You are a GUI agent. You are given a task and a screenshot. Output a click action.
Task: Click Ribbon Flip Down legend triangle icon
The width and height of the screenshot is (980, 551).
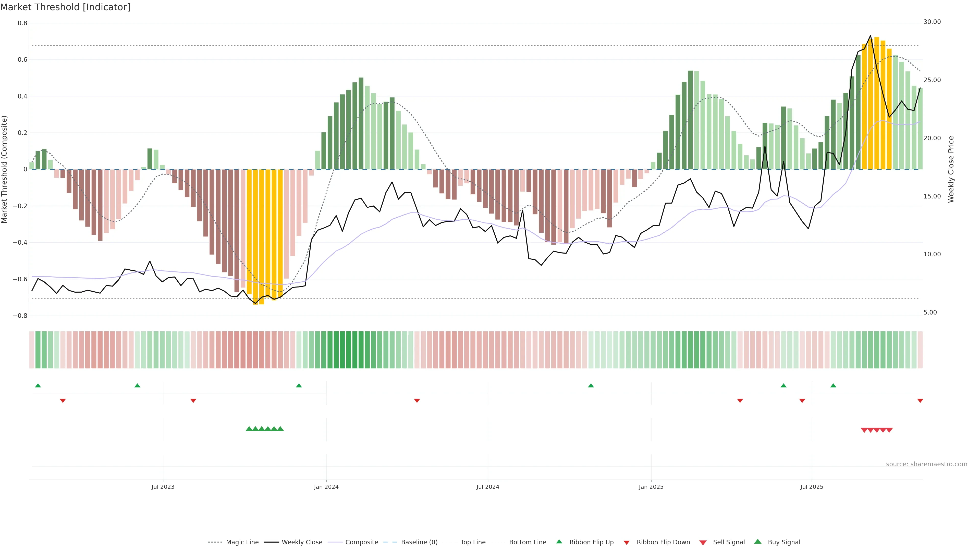click(x=627, y=543)
